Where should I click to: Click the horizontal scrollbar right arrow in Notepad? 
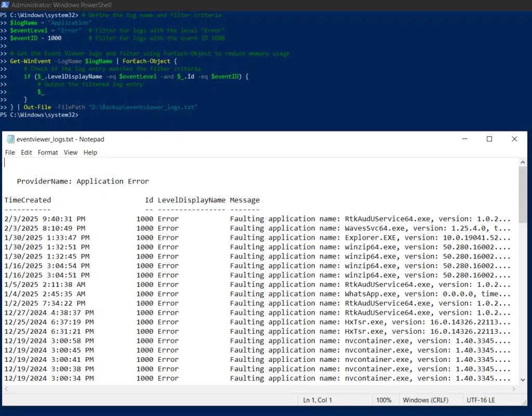[514, 389]
